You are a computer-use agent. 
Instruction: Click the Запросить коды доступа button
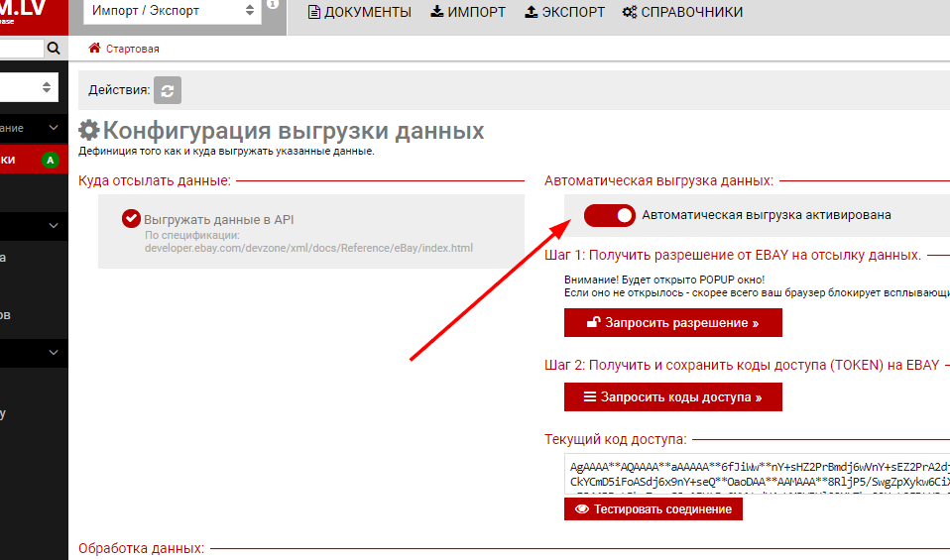click(x=672, y=396)
